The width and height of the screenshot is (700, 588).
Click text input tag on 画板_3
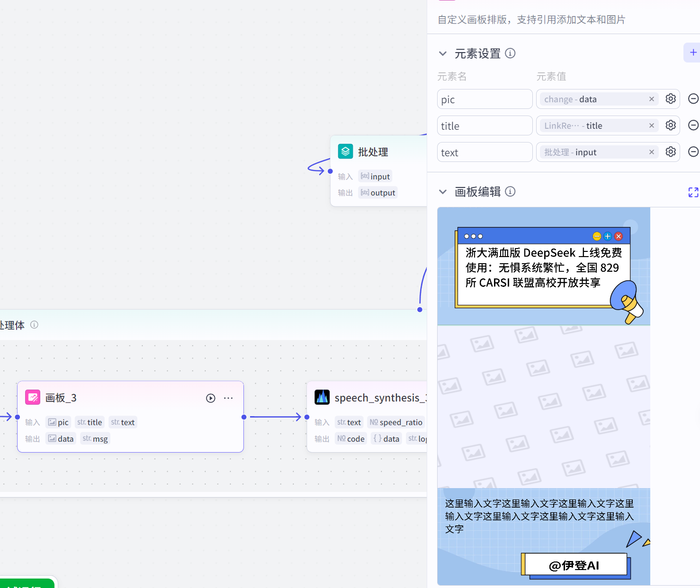point(123,422)
